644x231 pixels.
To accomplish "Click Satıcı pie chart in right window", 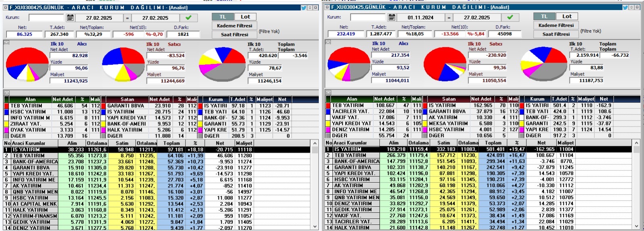I will click(444, 64).
